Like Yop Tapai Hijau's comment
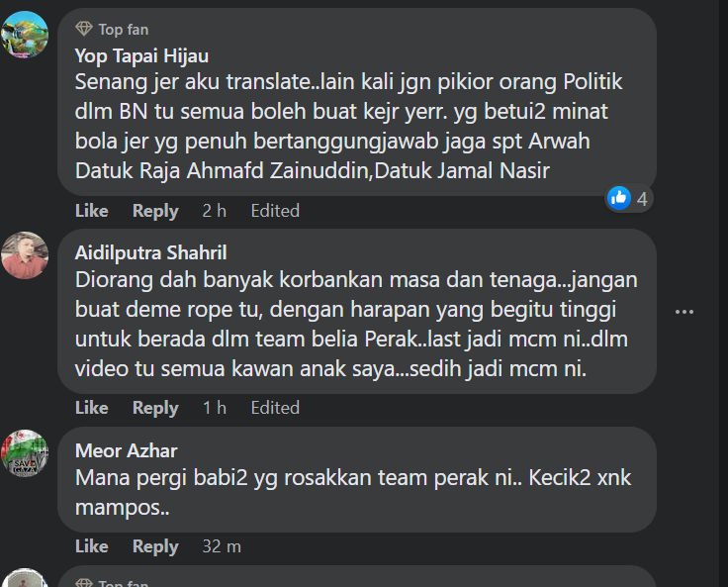728x587 pixels. click(92, 211)
